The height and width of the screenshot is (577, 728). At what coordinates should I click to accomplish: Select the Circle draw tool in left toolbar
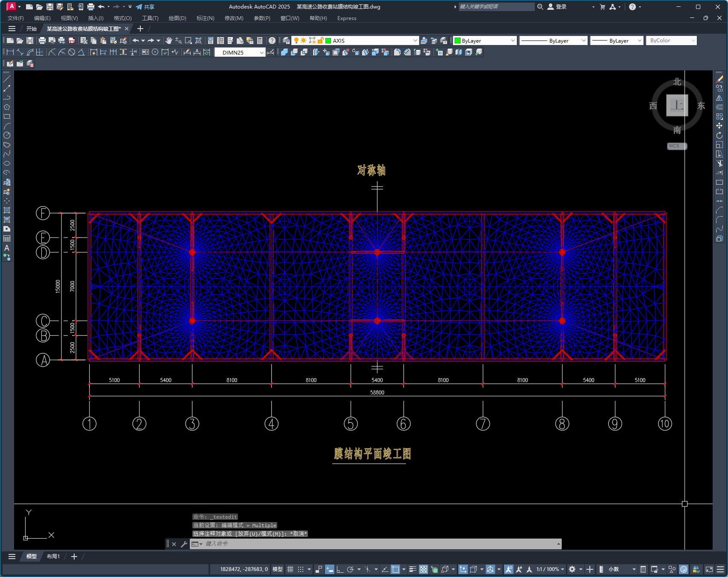[x=7, y=135]
